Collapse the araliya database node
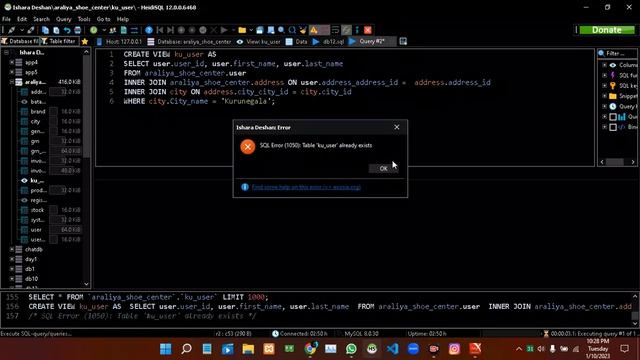Viewport: 640px width, 360px height. (12, 82)
